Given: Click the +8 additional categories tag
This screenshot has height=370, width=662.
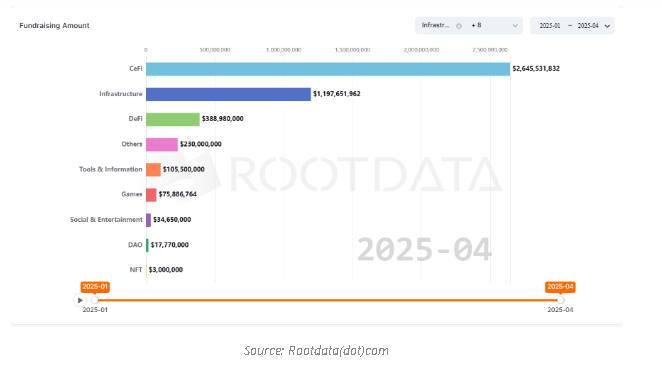Looking at the screenshot, I should (476, 25).
